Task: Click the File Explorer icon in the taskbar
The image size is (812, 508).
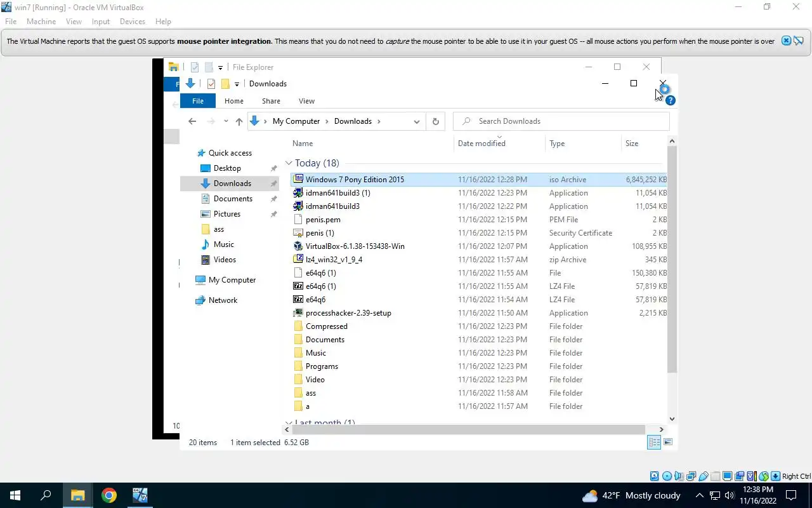Action: tap(77, 495)
